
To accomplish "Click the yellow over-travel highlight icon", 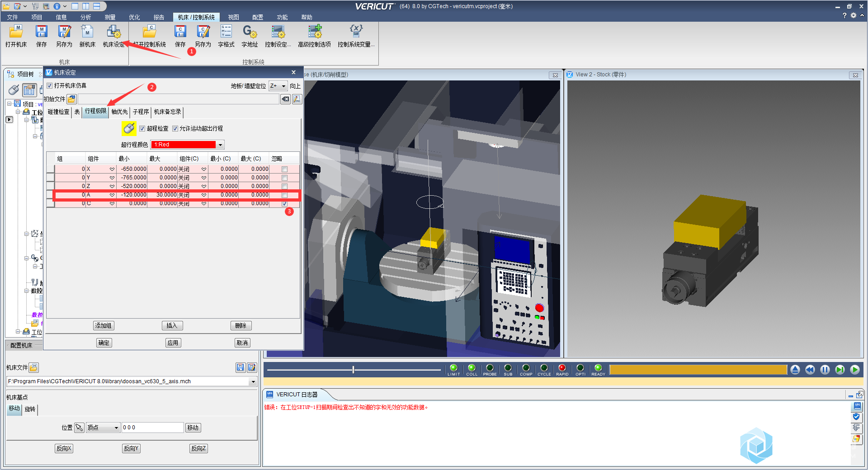I will tap(129, 128).
